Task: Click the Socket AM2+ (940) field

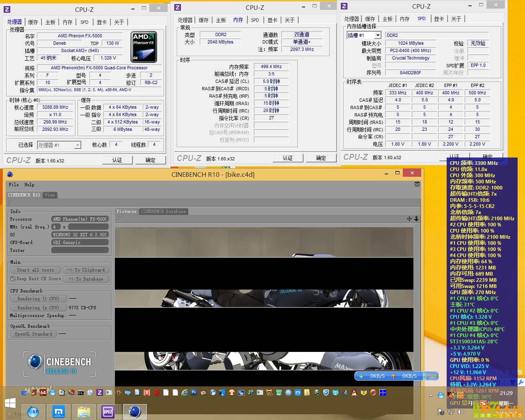Action: coord(80,50)
